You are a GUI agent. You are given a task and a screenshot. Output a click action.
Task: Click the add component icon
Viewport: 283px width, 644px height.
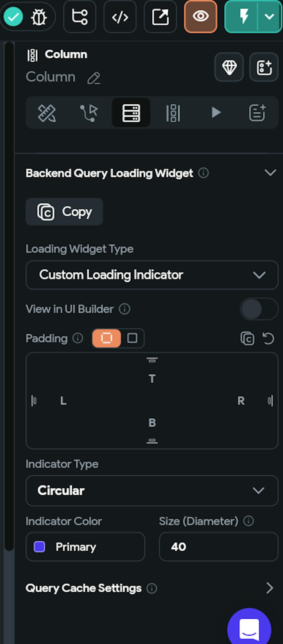click(x=264, y=67)
